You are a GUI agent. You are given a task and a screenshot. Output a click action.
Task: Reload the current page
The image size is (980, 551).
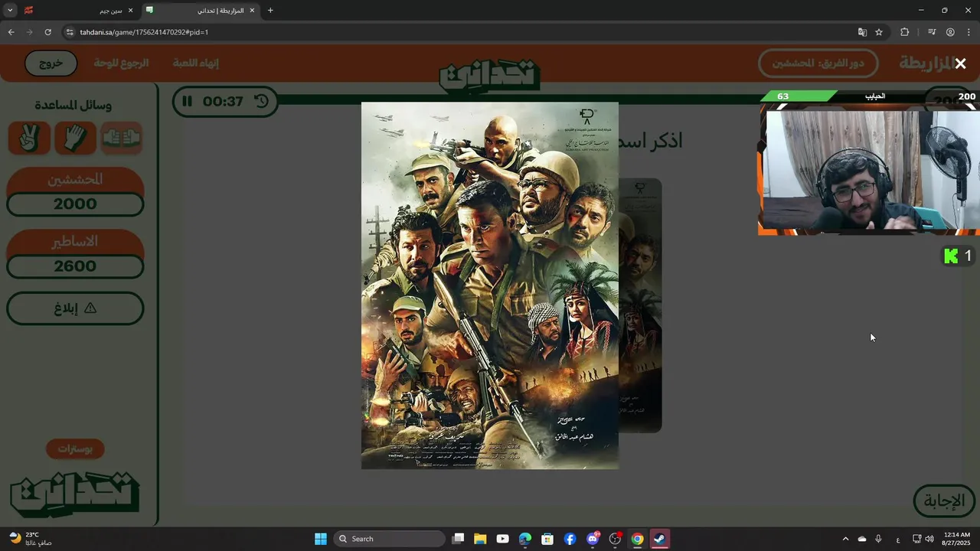click(47, 32)
